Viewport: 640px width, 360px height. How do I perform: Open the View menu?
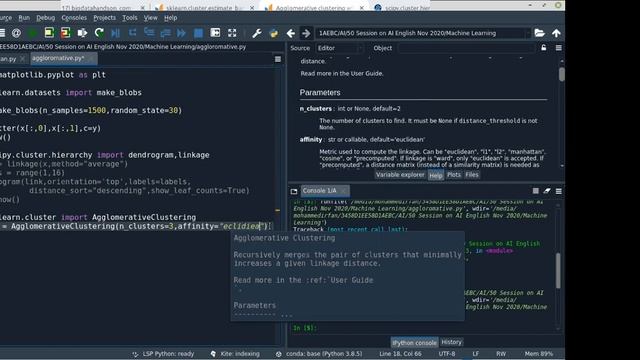point(150,18)
